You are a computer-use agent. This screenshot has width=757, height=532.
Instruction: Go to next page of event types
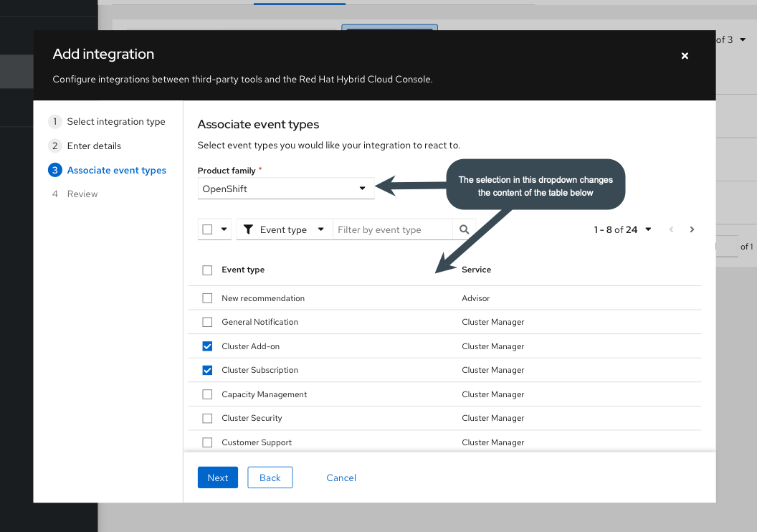[x=692, y=229]
